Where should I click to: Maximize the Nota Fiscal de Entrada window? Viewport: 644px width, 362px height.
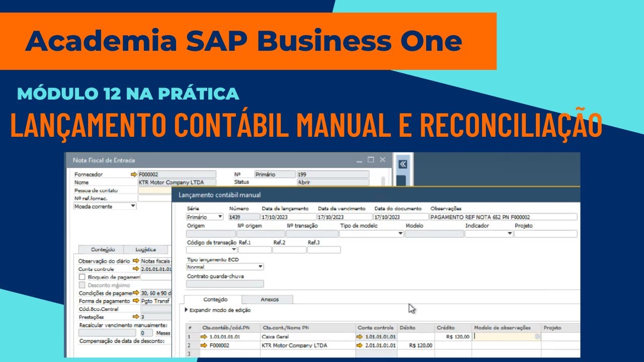click(371, 160)
